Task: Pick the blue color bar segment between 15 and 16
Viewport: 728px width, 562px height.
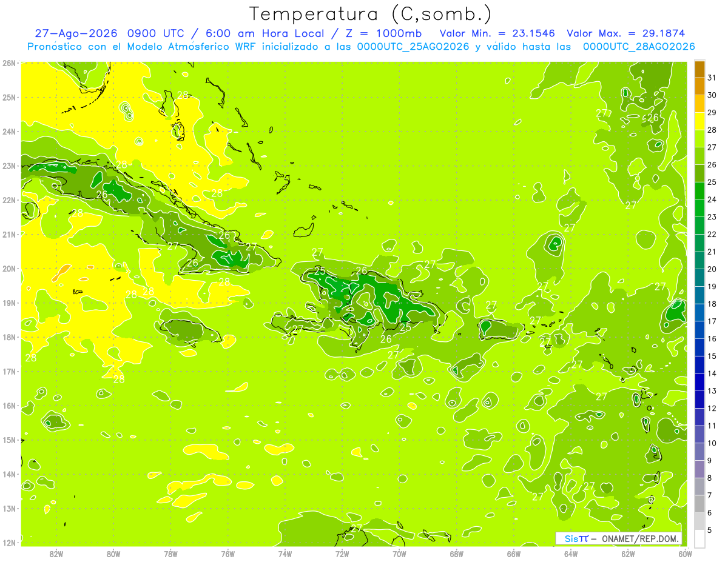Action: click(x=699, y=347)
